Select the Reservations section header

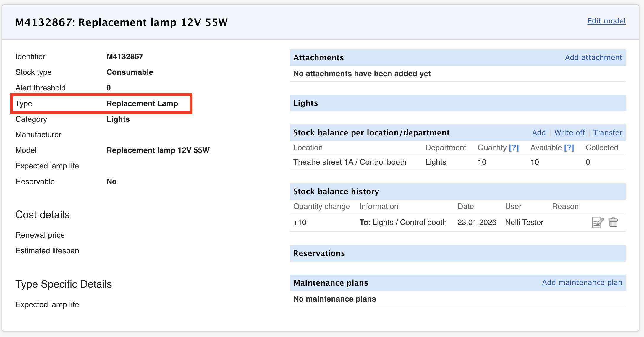point(319,253)
